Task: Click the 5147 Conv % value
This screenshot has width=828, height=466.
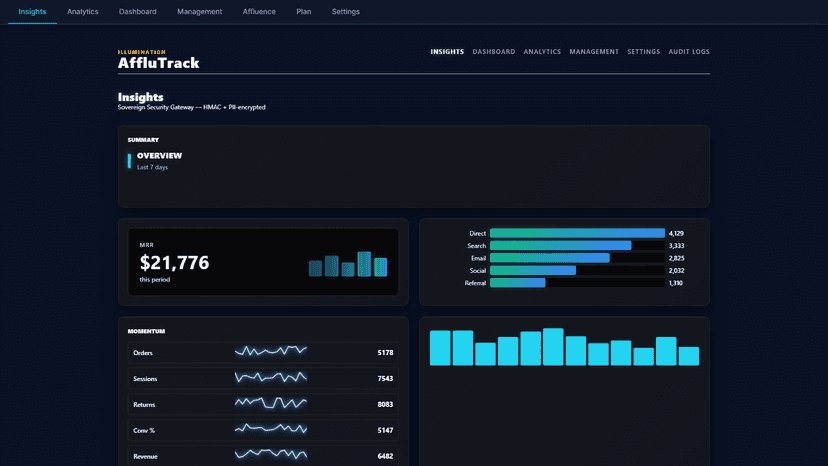Action: [x=385, y=430]
